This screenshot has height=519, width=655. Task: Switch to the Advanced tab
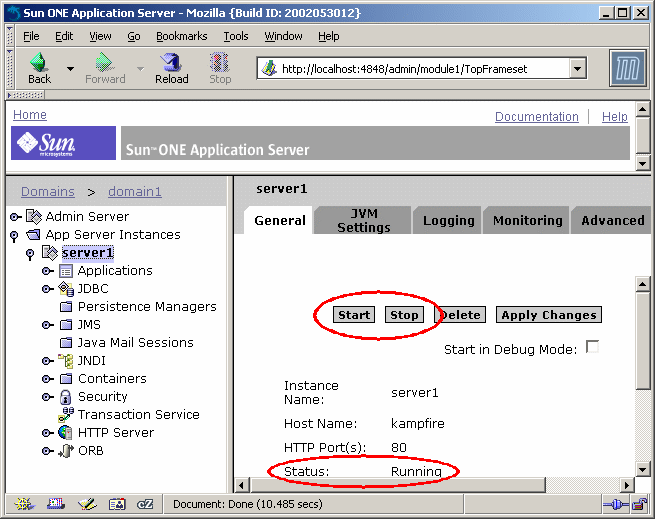[612, 220]
